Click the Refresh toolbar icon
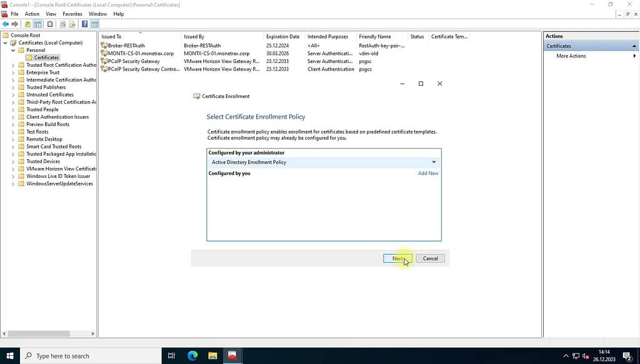Screen dimensions: 640x364 tap(62, 24)
